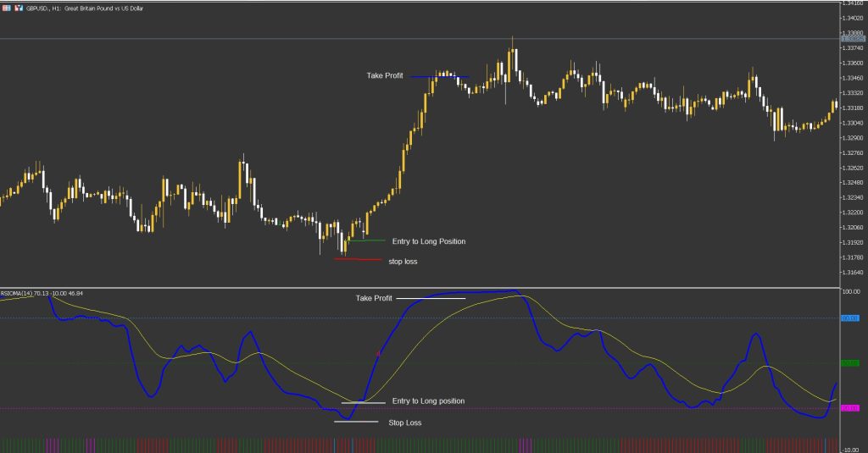The image size is (868, 453).
Task: Select the GBPUSD H1 chart title
Action: pos(85,8)
